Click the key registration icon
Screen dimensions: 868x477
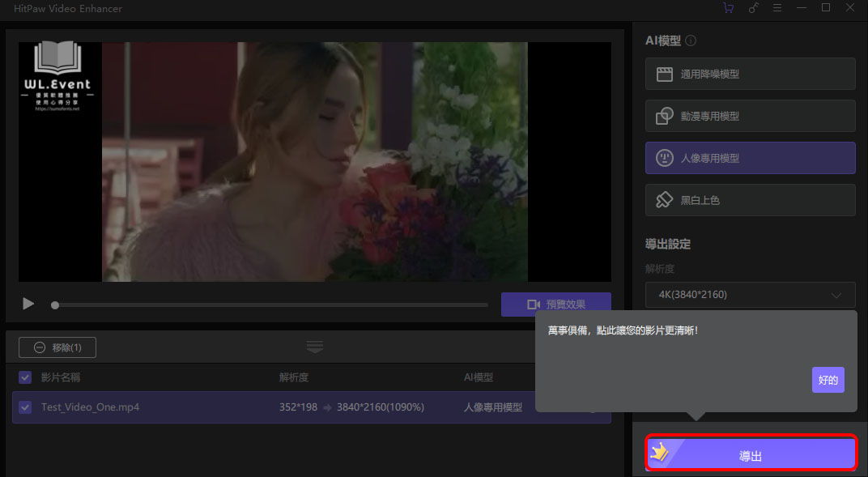click(x=753, y=8)
